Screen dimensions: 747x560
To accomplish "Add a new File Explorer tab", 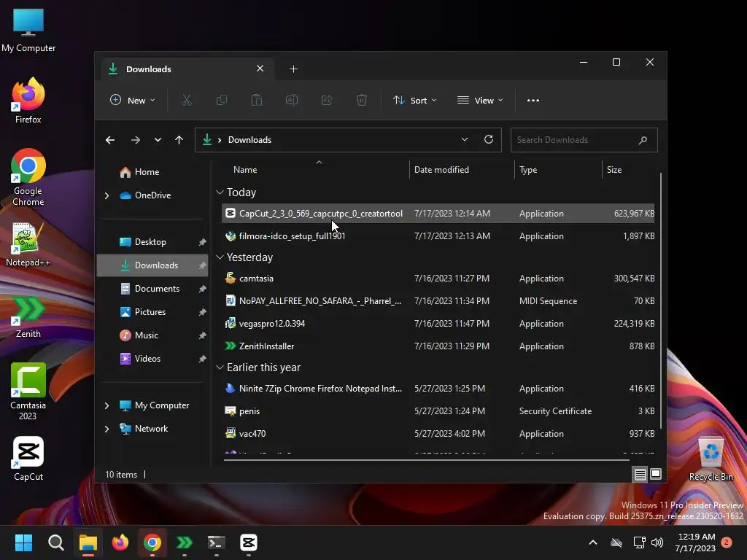I will 293,69.
